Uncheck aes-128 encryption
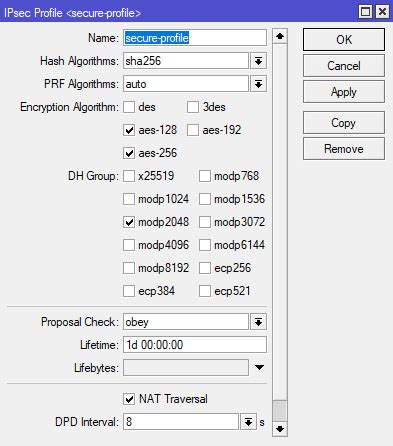The height and width of the screenshot is (446, 393). [129, 130]
